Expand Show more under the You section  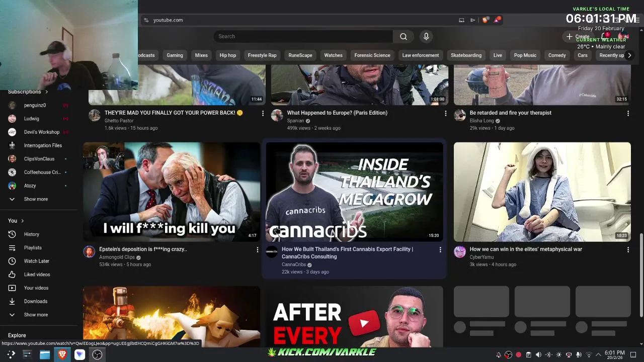[38, 315]
